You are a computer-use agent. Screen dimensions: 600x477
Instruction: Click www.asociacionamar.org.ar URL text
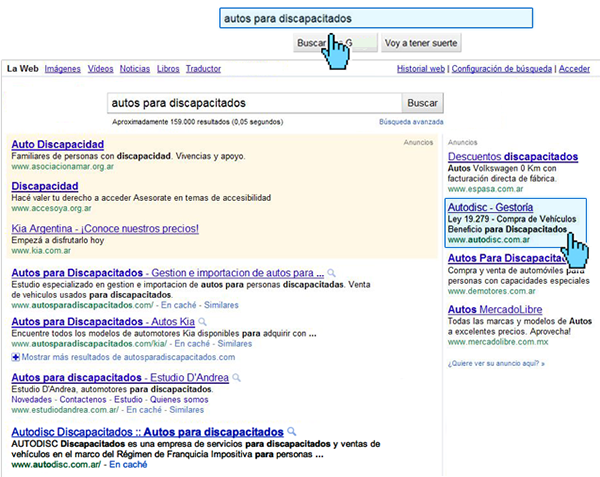point(62,166)
